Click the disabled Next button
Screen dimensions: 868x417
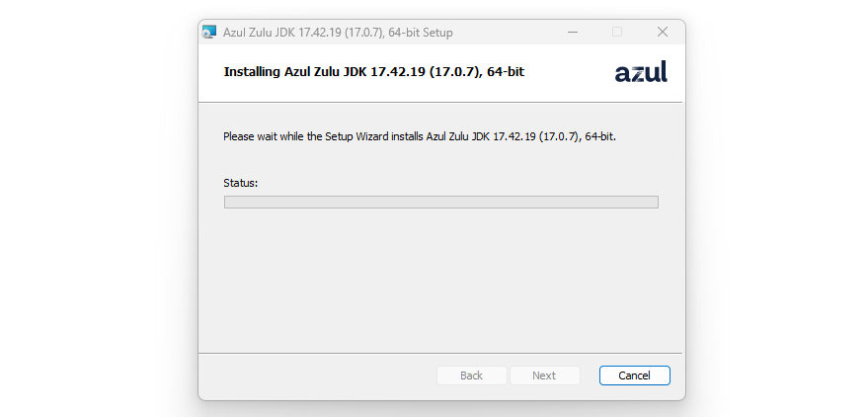point(544,375)
